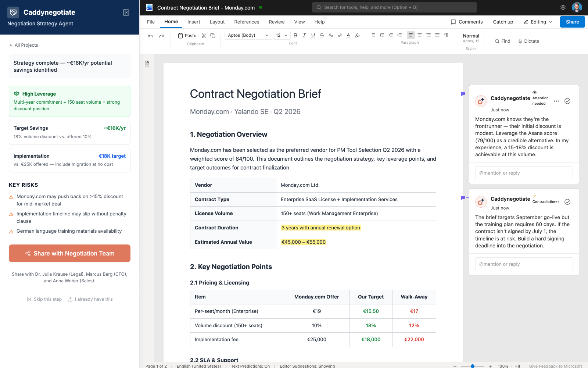Viewport: 588px width, 368px height.
Task: Open the font size 12 dropdown
Action: tap(282, 35)
